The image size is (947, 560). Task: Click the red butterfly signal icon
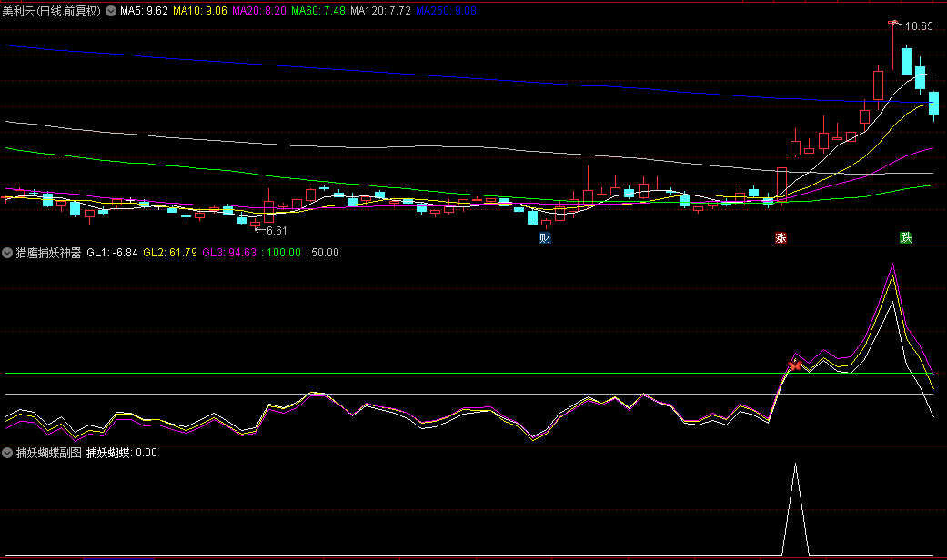tap(795, 365)
